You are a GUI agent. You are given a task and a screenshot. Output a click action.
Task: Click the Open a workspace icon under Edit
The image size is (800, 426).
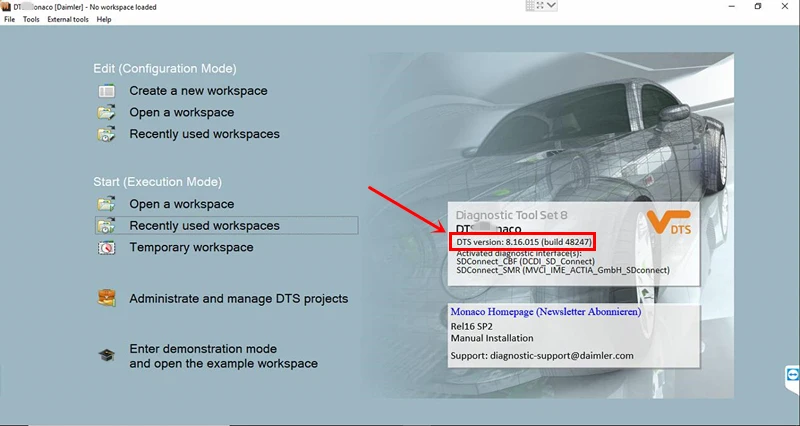(x=107, y=112)
